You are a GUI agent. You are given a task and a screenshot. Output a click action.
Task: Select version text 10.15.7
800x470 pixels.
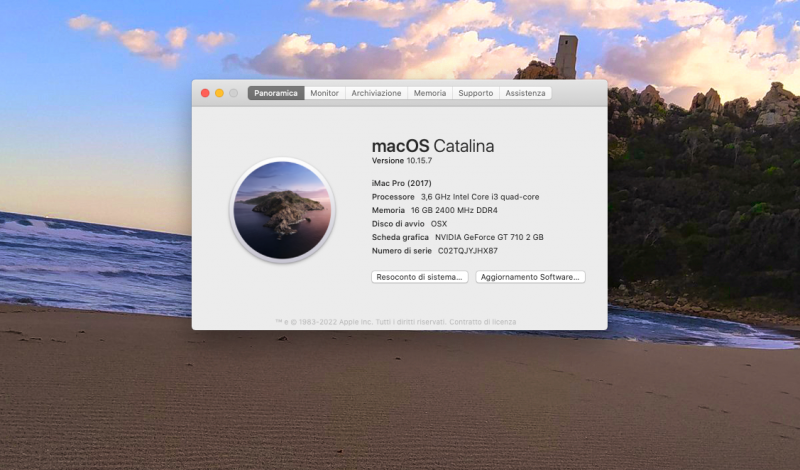[x=419, y=160]
